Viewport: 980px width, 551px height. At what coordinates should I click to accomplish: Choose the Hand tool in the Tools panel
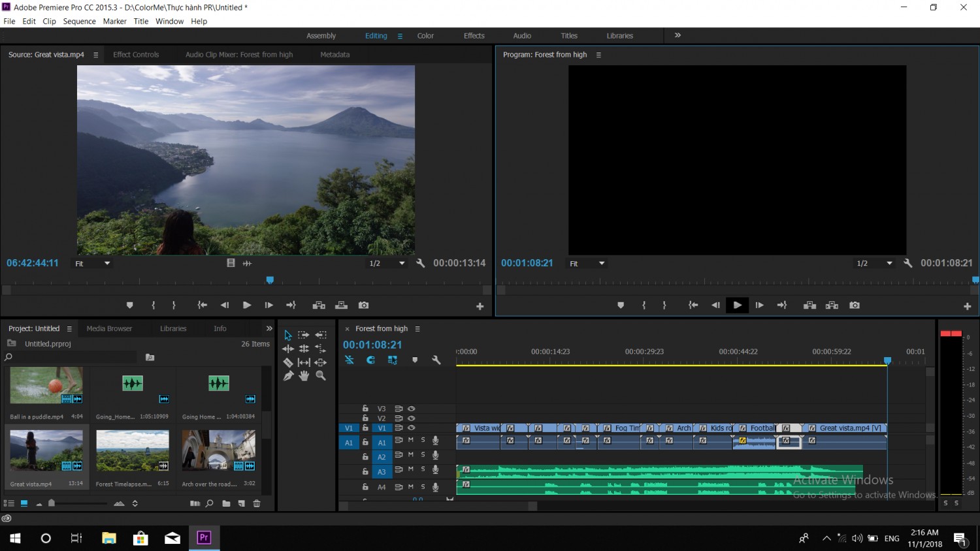coord(304,375)
